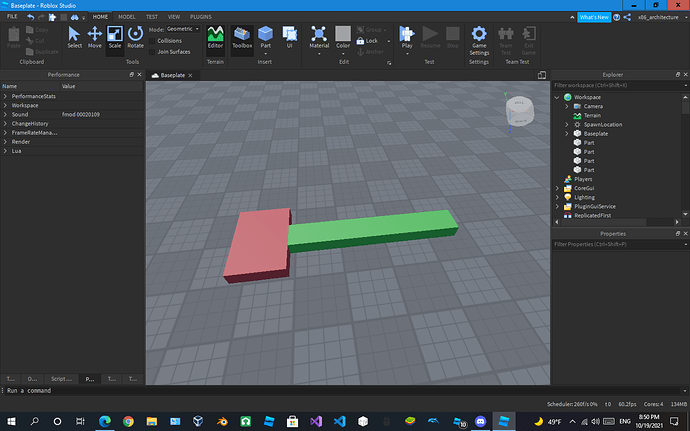Image resolution: width=690 pixels, height=431 pixels.
Task: Click the Color swatch in Edit group
Action: pyautogui.click(x=343, y=34)
